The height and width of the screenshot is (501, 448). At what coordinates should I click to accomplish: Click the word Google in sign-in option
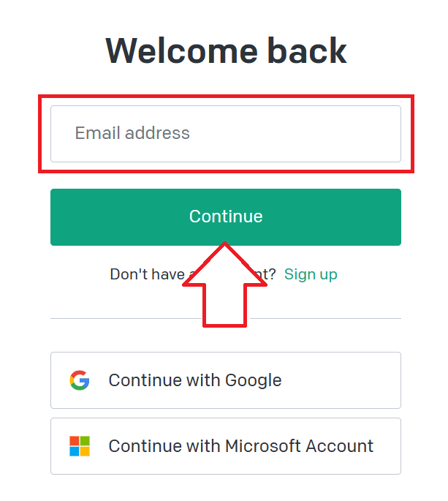(253, 380)
